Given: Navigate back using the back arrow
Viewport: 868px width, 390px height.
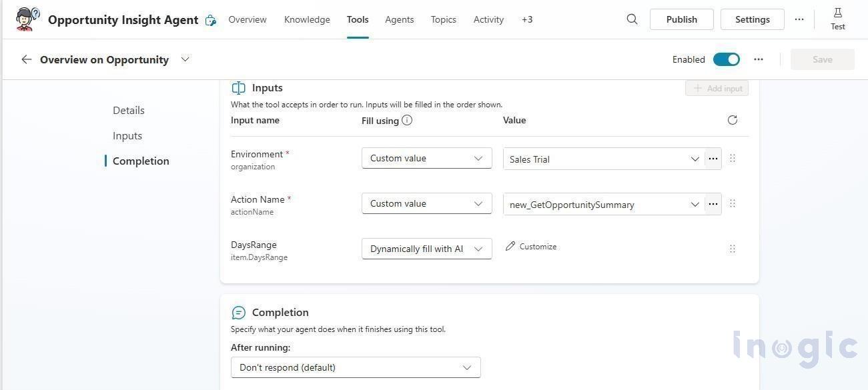Looking at the screenshot, I should pyautogui.click(x=26, y=59).
